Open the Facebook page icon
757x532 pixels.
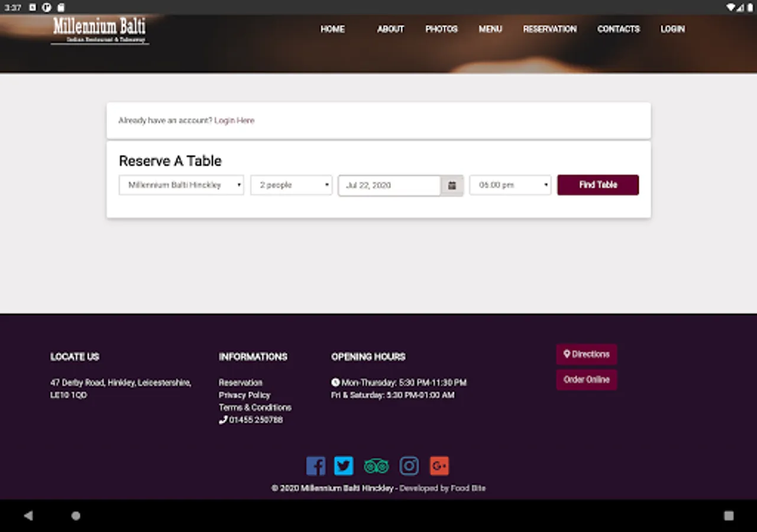coord(316,466)
